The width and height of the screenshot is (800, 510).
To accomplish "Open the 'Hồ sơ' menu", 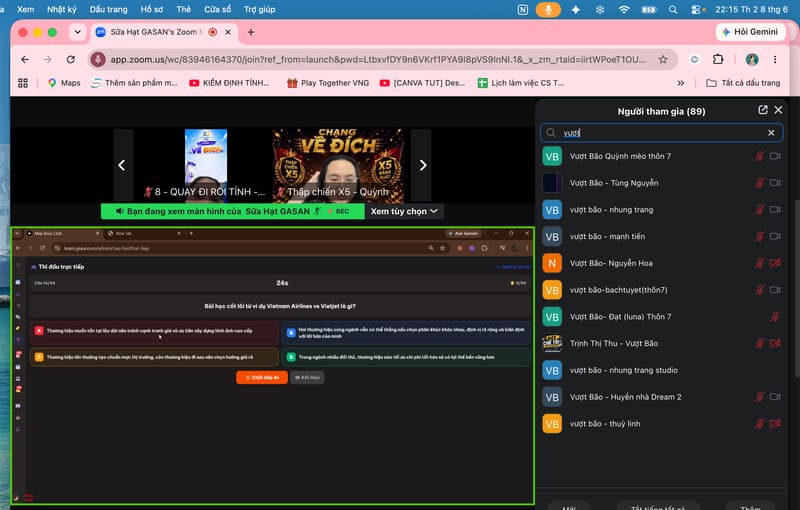I will (x=152, y=9).
